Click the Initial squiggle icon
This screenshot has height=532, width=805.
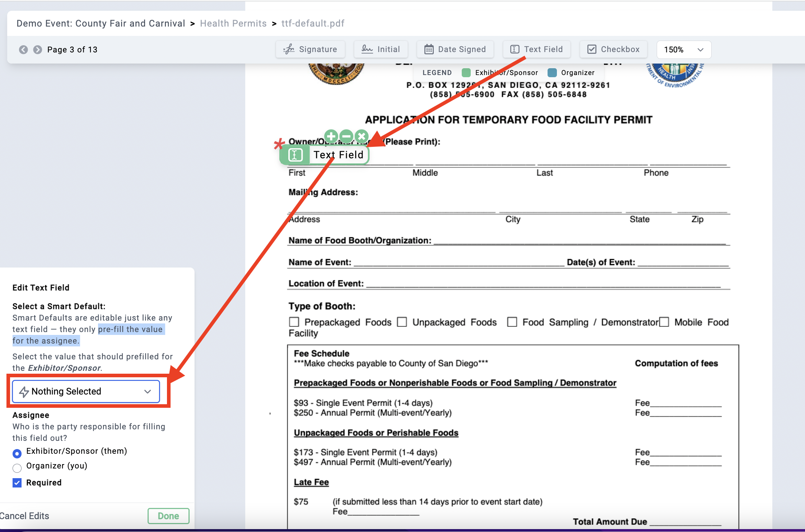coord(367,49)
